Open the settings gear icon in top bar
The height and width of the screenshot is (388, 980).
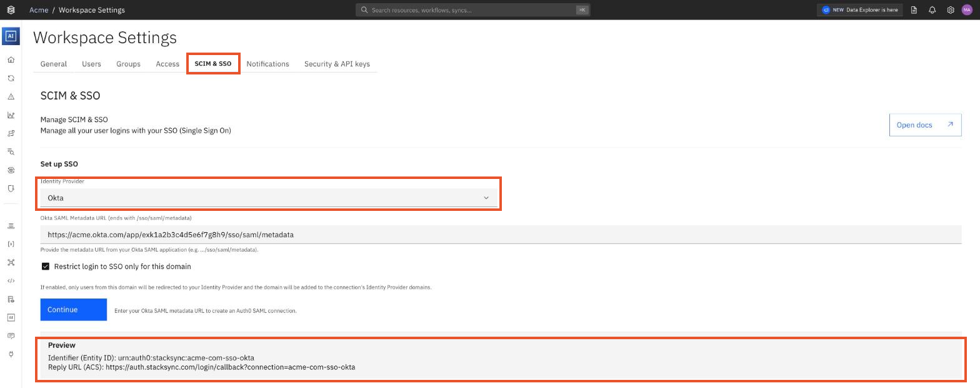[x=951, y=10]
